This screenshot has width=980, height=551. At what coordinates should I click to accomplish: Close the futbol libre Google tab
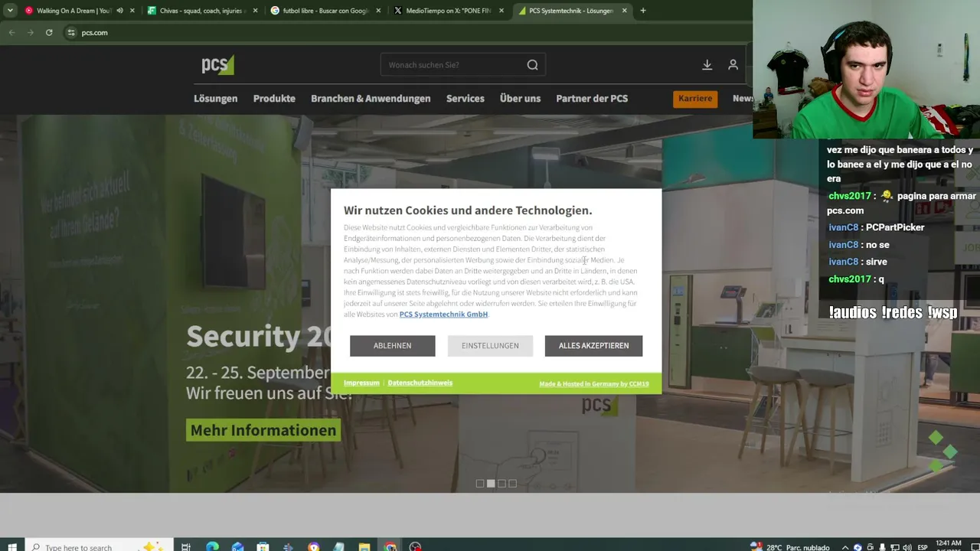(x=378, y=11)
